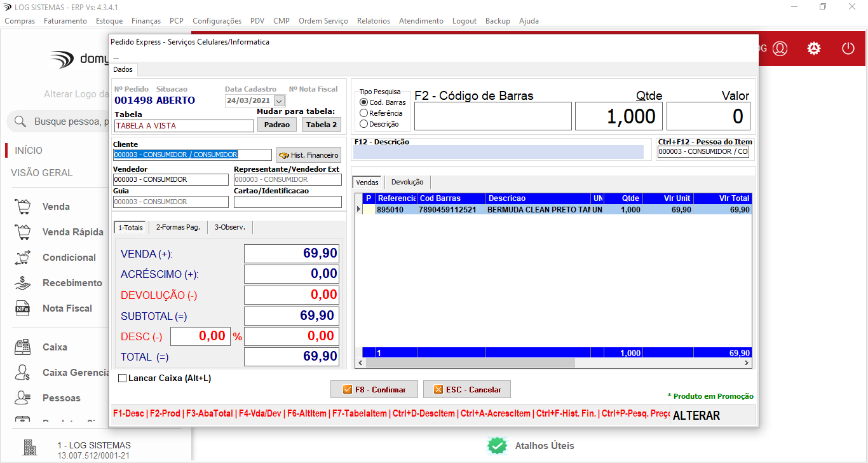
Task: Open the Compras menu
Action: tap(20, 21)
